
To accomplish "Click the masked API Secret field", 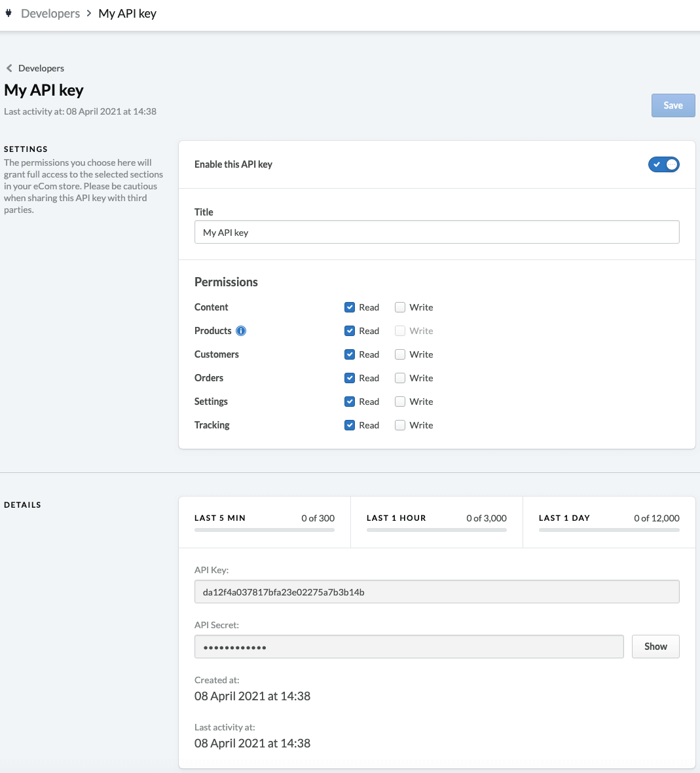I will pyautogui.click(x=409, y=647).
